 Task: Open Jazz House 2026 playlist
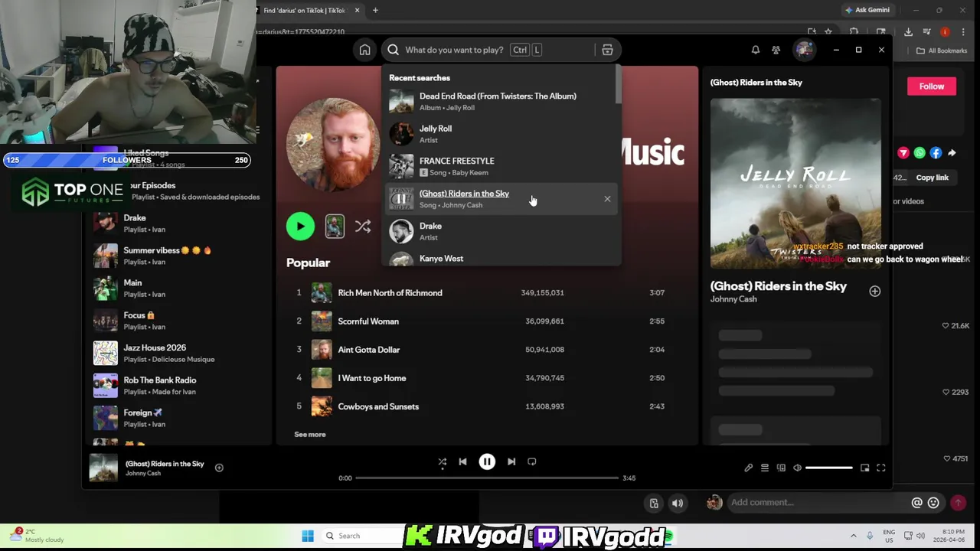(x=178, y=353)
